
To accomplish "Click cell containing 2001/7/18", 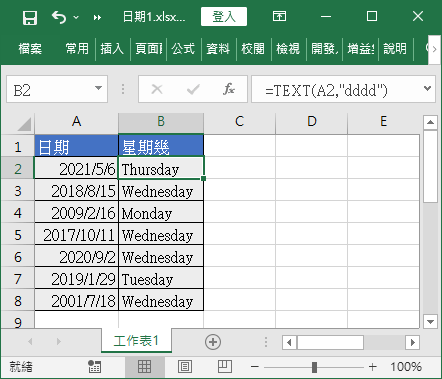I will [76, 300].
